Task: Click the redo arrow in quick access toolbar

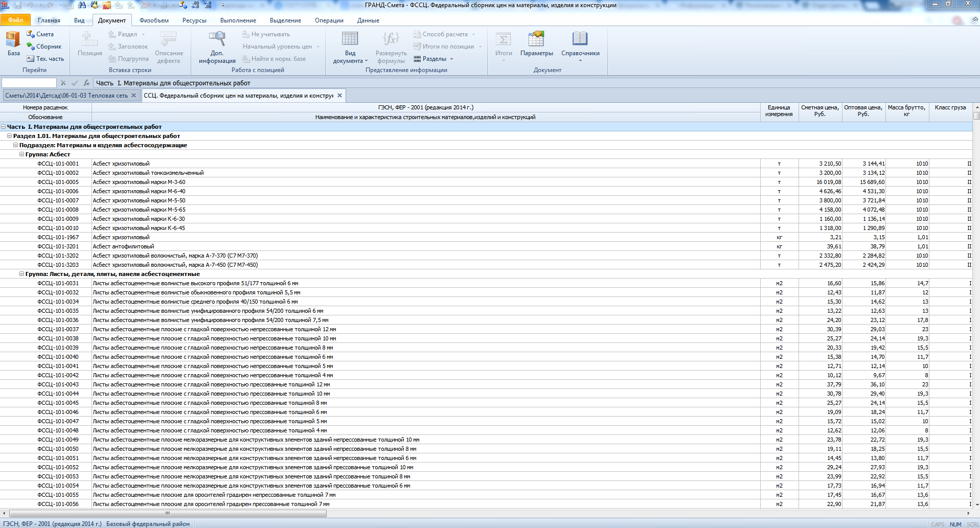Action: pyautogui.click(x=50, y=5)
